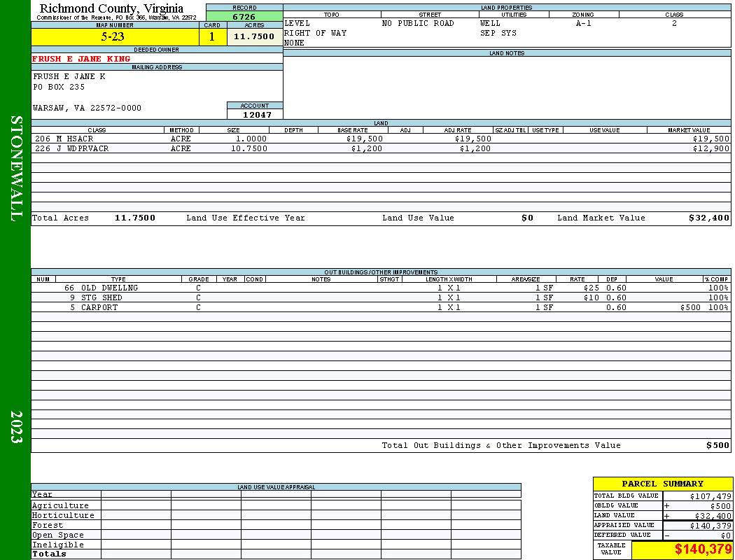Click the Richmond County, Virginia title
This screenshot has width=735, height=560.
(111, 8)
